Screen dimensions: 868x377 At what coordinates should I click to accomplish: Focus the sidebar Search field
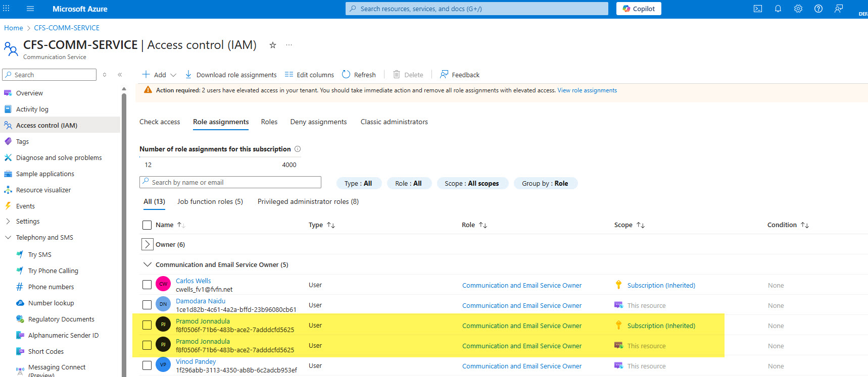pos(50,75)
